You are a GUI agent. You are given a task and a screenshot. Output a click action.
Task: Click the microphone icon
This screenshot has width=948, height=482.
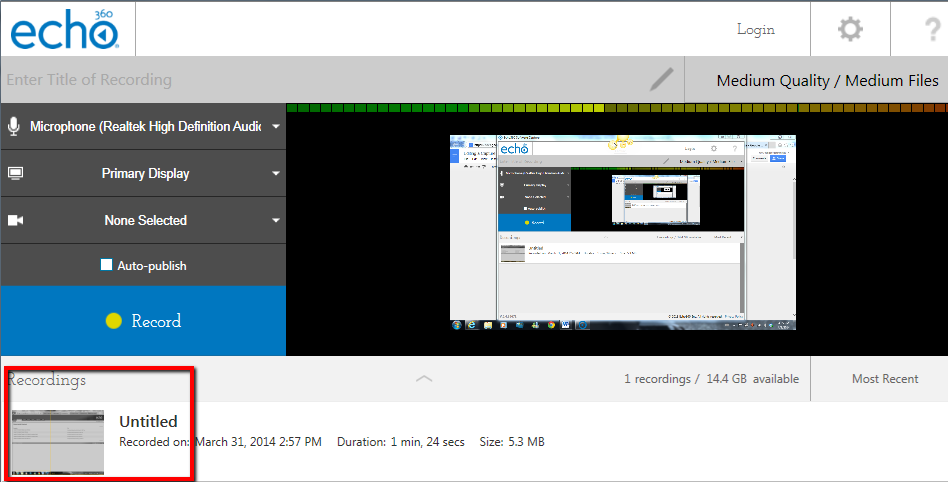[x=13, y=126]
